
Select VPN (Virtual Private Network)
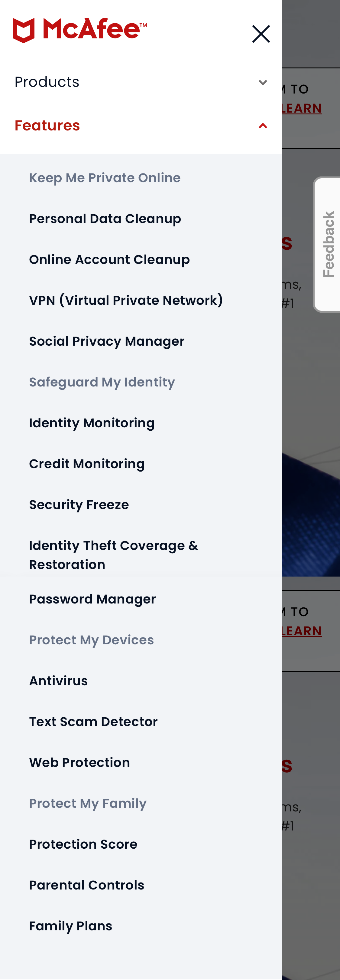point(126,300)
